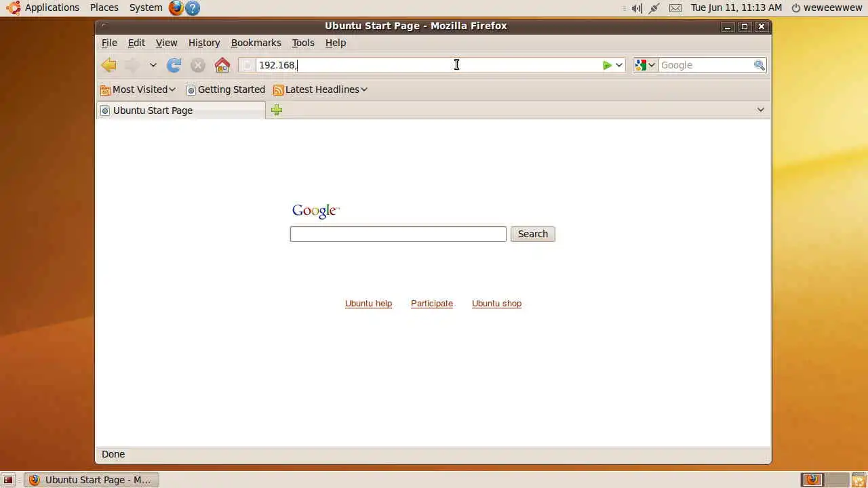
Task: Open the Help menu in Firefox
Action: coord(336,43)
